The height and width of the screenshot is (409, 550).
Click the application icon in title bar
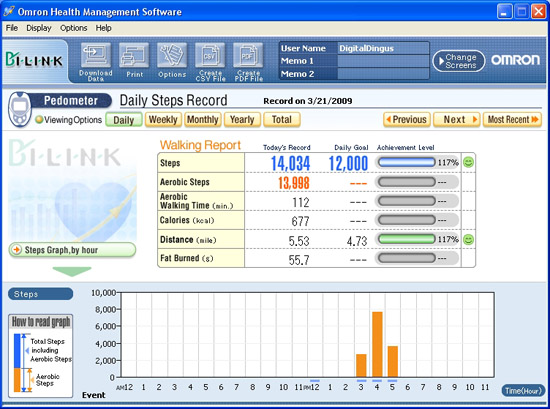9,12
